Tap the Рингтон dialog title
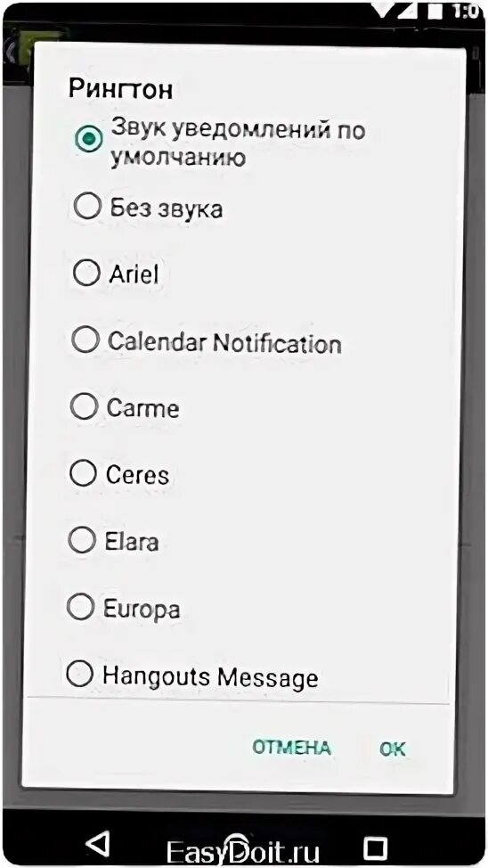Viewport: 488px width, 868px height. [120, 89]
